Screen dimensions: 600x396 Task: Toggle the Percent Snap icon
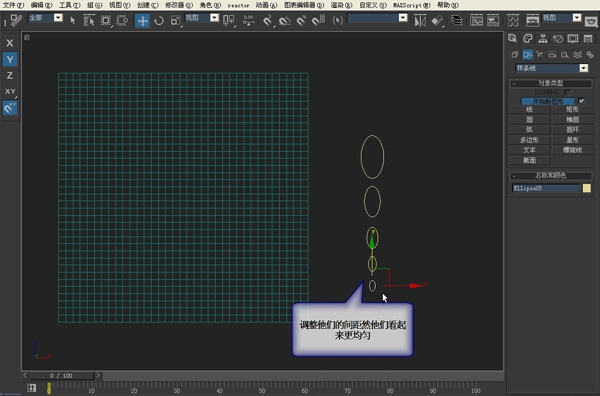(301, 20)
